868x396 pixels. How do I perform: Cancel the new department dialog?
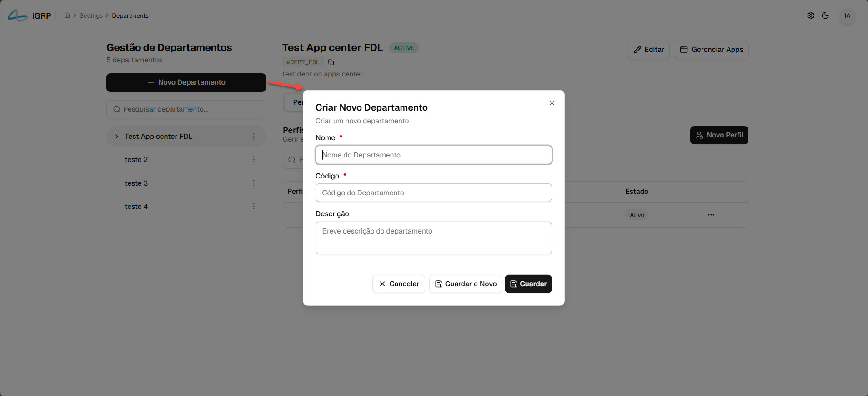[x=399, y=284]
